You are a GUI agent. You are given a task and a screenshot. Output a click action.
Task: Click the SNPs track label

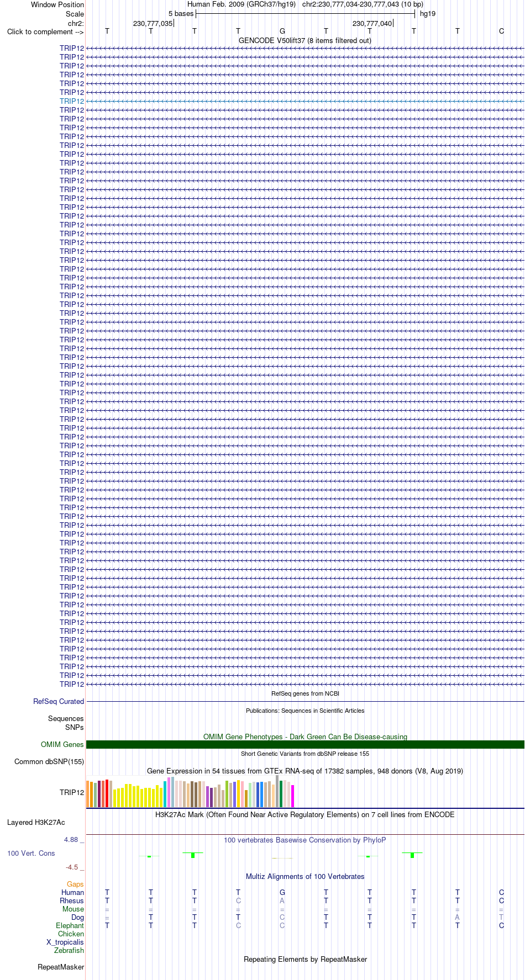[75, 727]
